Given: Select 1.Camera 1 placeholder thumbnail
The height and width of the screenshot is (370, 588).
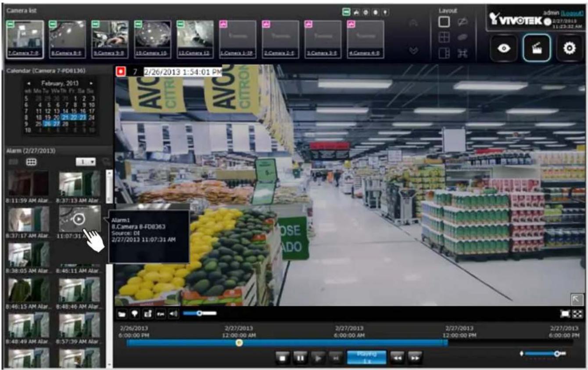Looking at the screenshot, I should coord(238,40).
